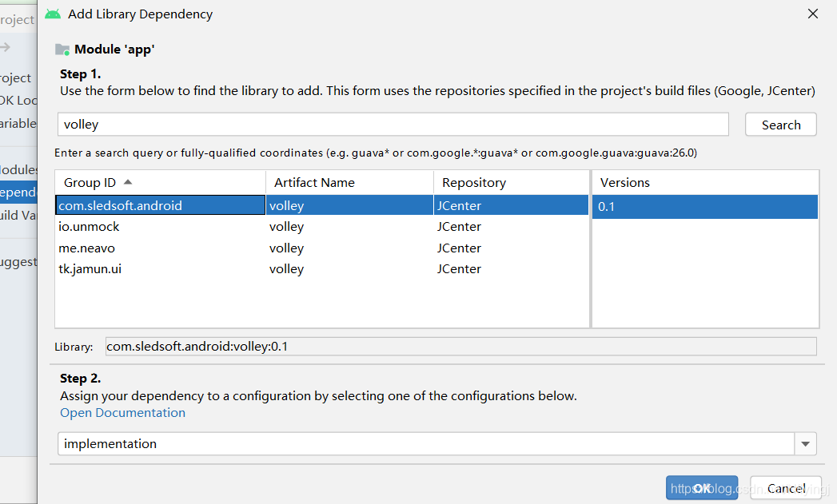
Task: Confirm with the OK button
Action: [702, 487]
